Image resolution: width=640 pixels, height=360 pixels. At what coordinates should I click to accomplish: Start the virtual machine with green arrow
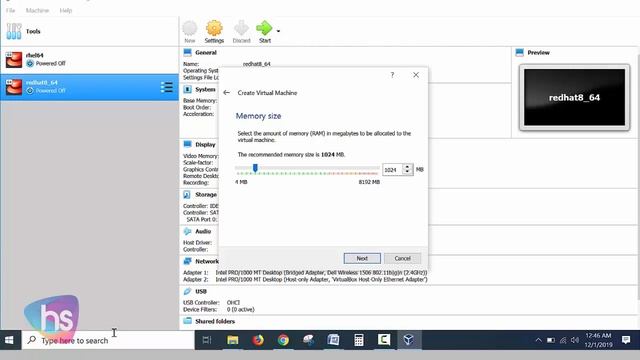(x=264, y=32)
